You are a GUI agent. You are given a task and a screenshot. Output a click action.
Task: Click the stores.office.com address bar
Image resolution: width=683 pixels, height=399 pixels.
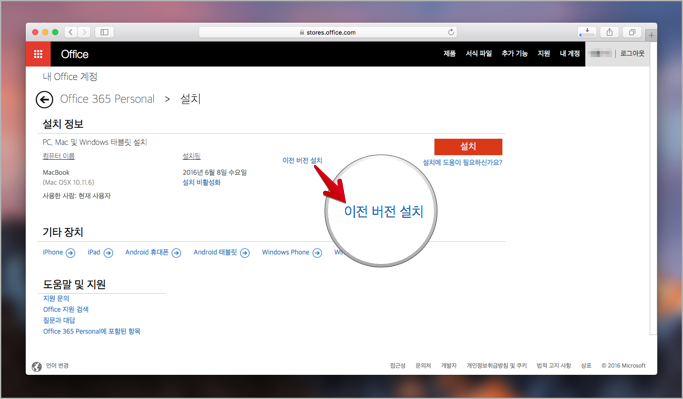click(x=328, y=32)
